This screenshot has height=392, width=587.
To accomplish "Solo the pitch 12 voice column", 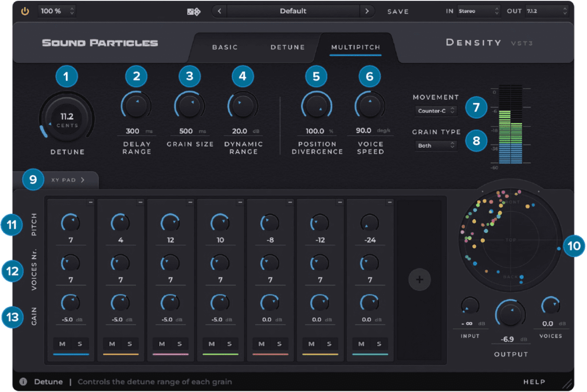I will pos(179,344).
